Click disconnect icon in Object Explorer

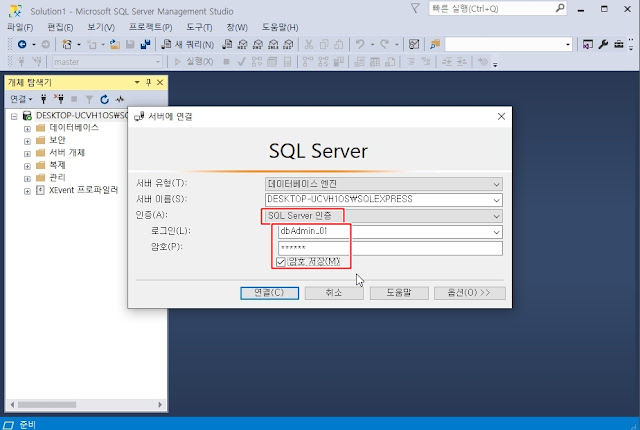(59, 99)
